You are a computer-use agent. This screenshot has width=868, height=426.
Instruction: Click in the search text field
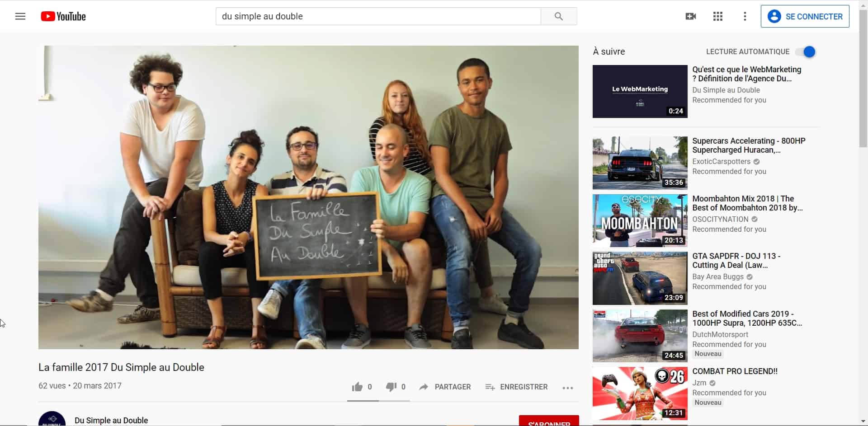coord(378,17)
